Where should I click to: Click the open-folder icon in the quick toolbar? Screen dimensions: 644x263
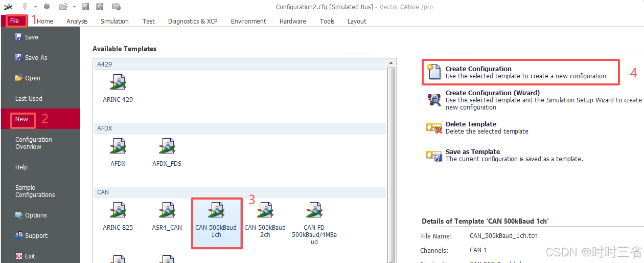click(x=63, y=7)
